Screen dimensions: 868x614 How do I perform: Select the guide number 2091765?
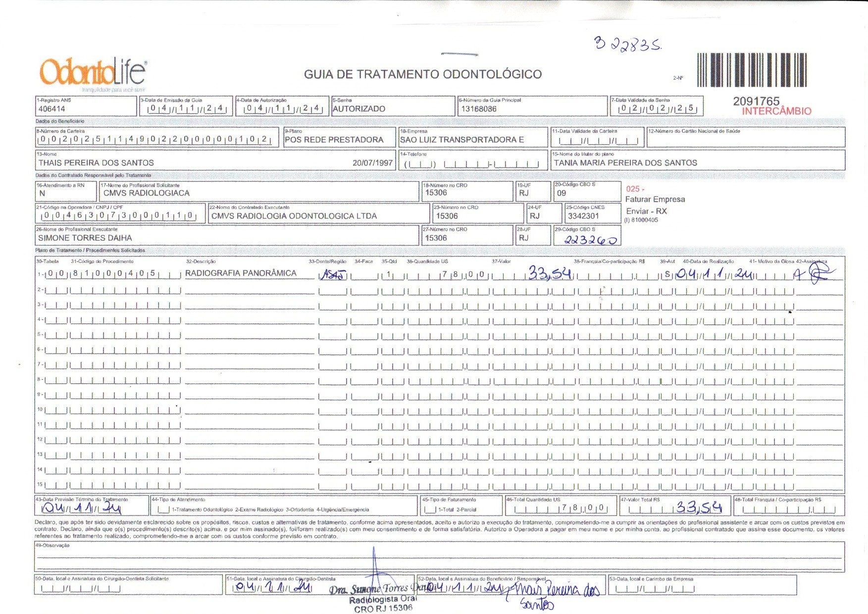(x=756, y=101)
